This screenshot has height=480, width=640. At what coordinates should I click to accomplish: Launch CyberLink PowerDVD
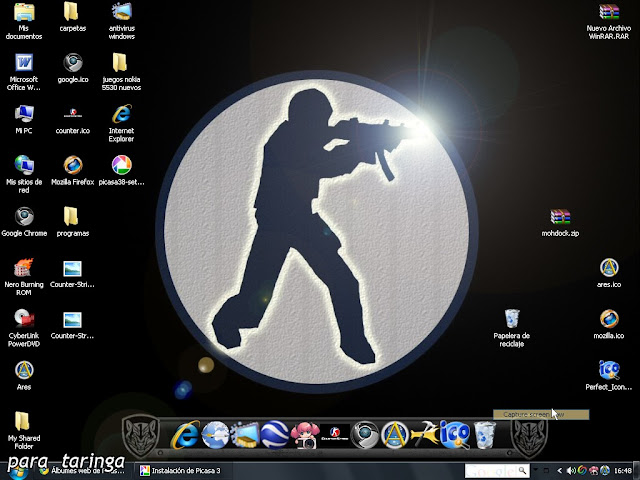click(24, 328)
